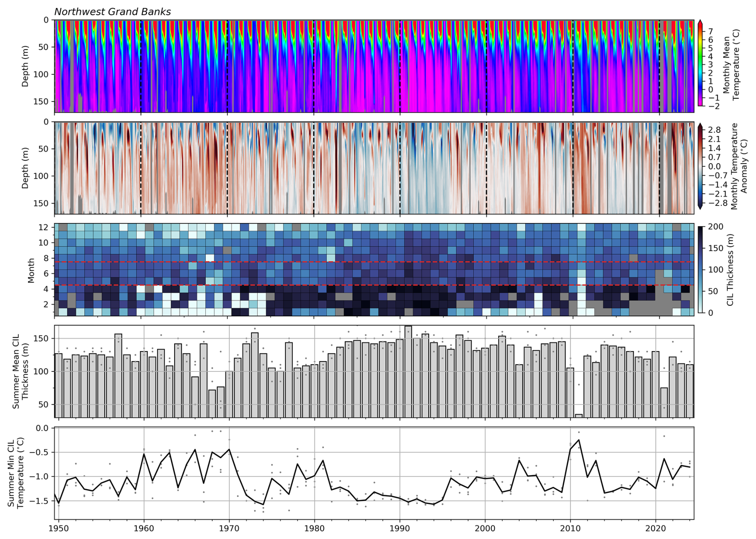Click the tallest bar in the Summer Mean CIL Thickness chart

(408, 372)
